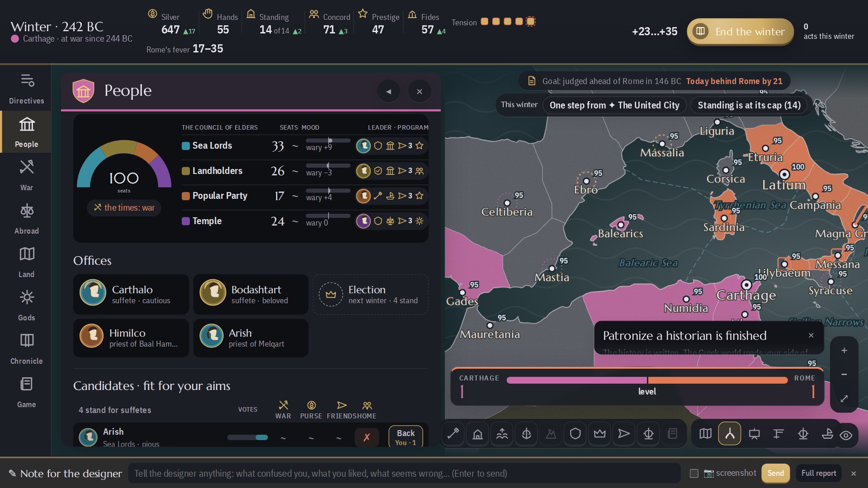Open the Gods sidebar section
Image resolution: width=868 pixels, height=488 pixels.
(26, 305)
